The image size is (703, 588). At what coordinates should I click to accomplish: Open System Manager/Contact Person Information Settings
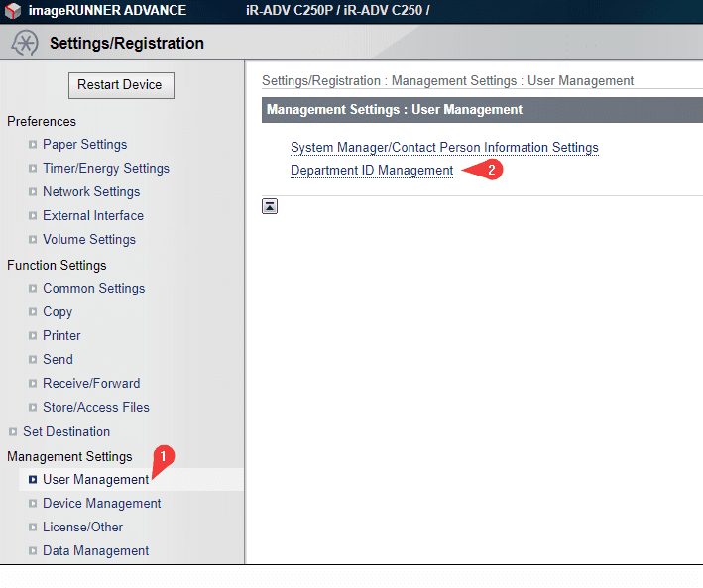[x=444, y=148]
